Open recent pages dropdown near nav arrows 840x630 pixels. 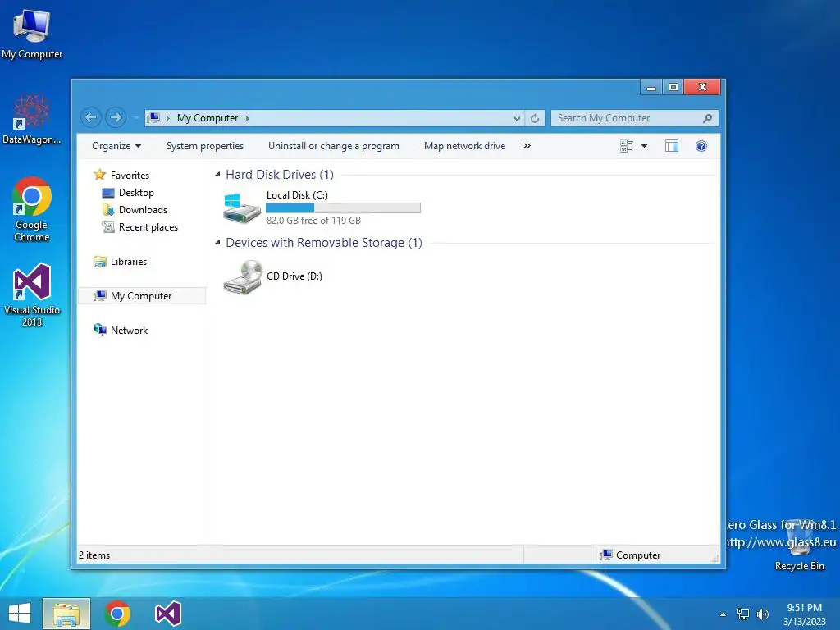(x=135, y=118)
